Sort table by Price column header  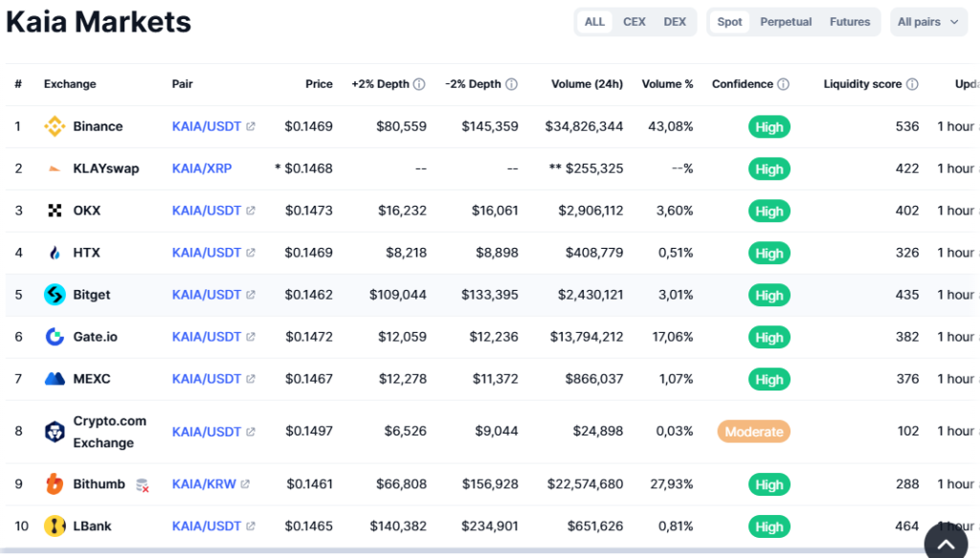click(319, 83)
